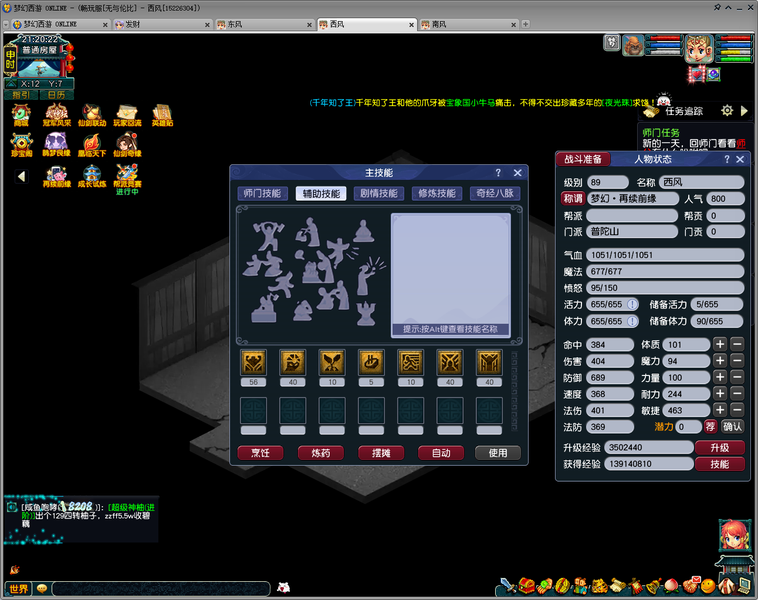Open the red treasure chest inventory icon
Image resolution: width=758 pixels, height=600 pixels.
click(526, 585)
